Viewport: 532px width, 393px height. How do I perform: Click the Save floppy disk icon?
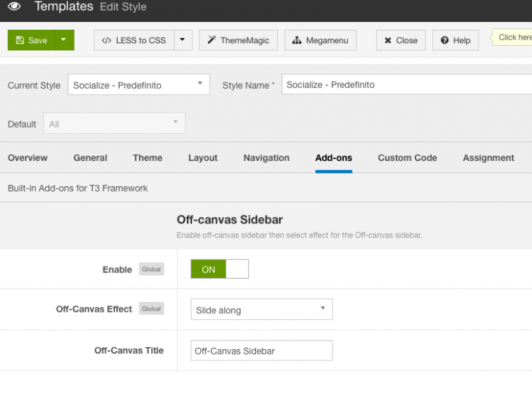click(20, 40)
